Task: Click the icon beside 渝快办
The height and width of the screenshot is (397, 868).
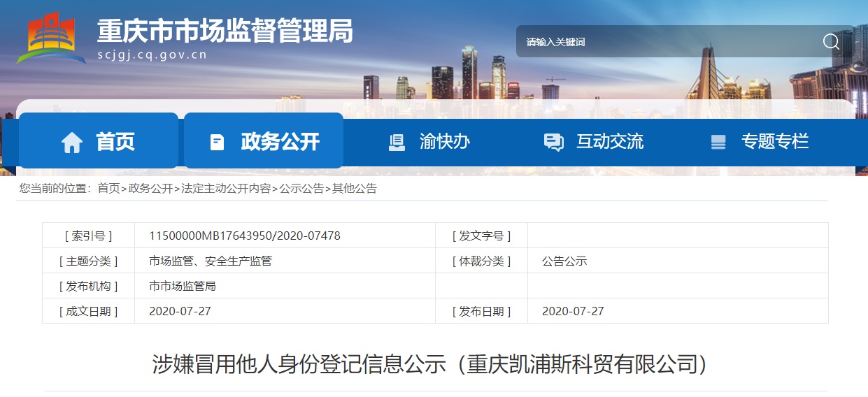Action: (397, 142)
